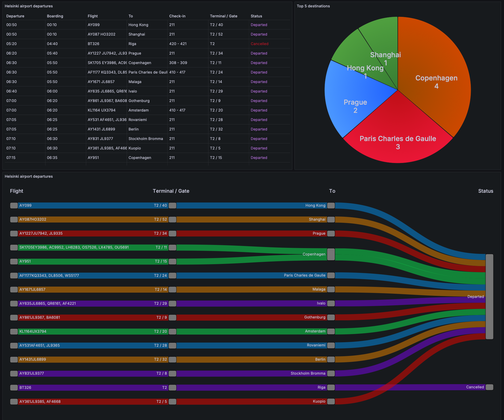
Task: Select the Prague slice in the pie chart
Action: tap(356, 105)
